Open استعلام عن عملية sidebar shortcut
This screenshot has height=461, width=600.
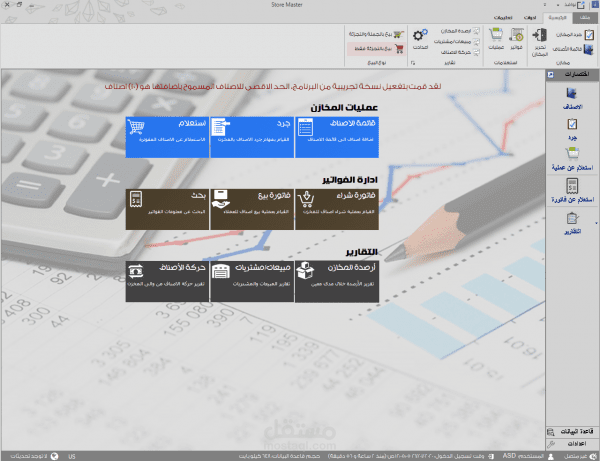pos(572,160)
